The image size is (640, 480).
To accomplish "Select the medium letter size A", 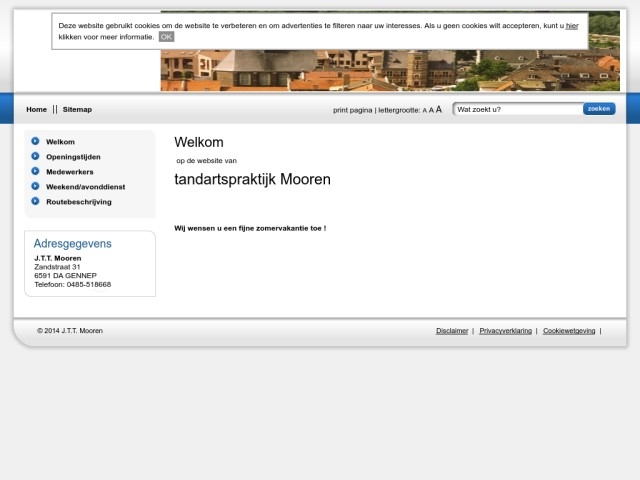I will click(x=431, y=110).
